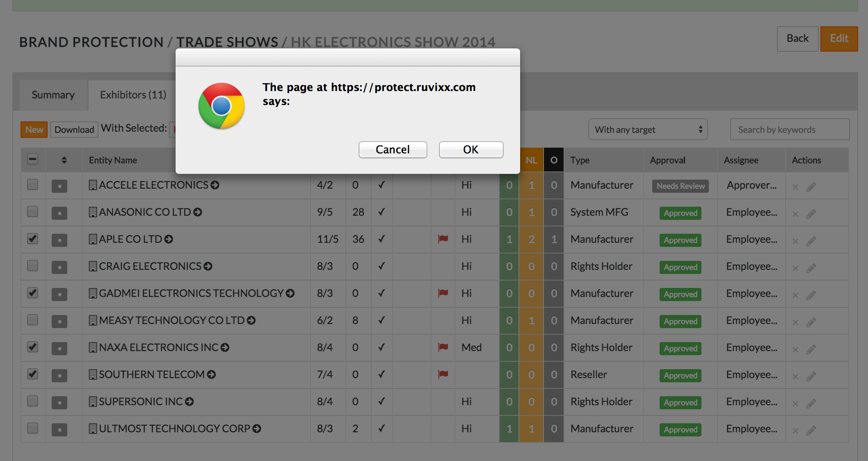Check the ACCELE ELECTRONICS row checkbox
This screenshot has height=461, width=868.
tap(33, 185)
